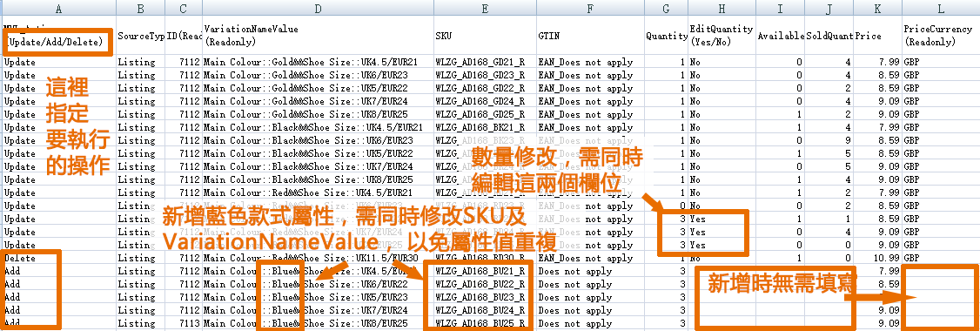Screen dimensions: 980x331
Task: Select variation Red Shoe Size UK11.5/EUR30 cell
Action: [x=318, y=258]
